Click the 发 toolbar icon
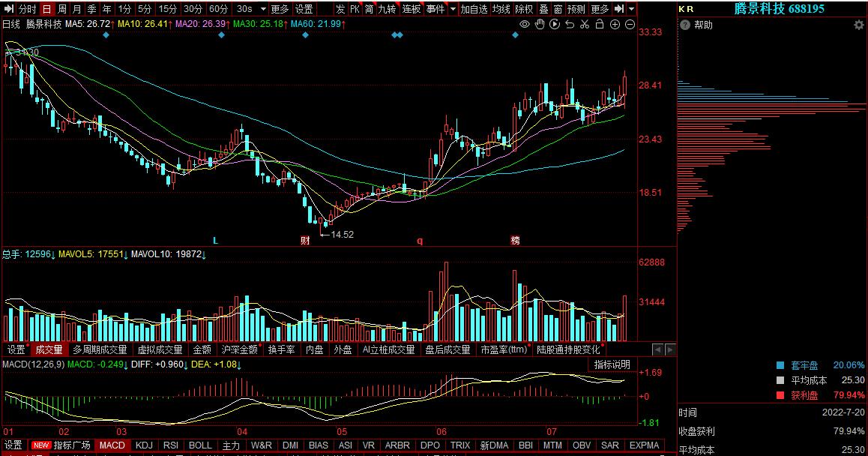The height and width of the screenshot is (456, 868). click(340, 9)
